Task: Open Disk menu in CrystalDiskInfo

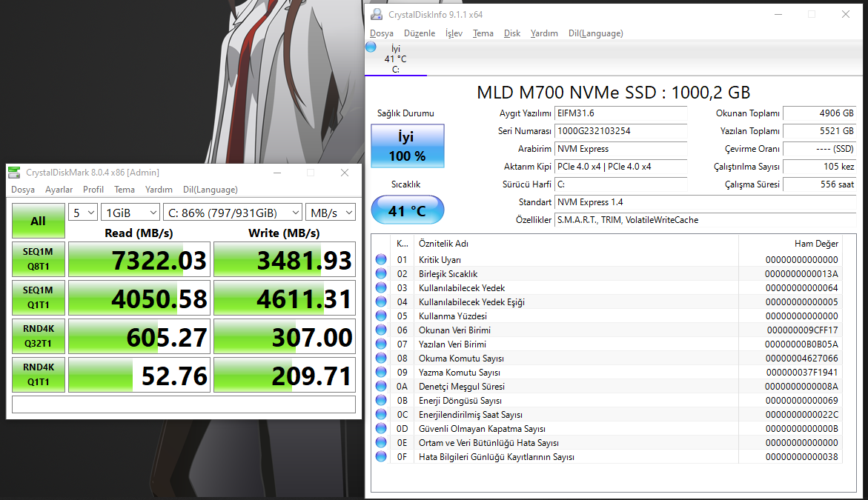Action: click(x=512, y=33)
